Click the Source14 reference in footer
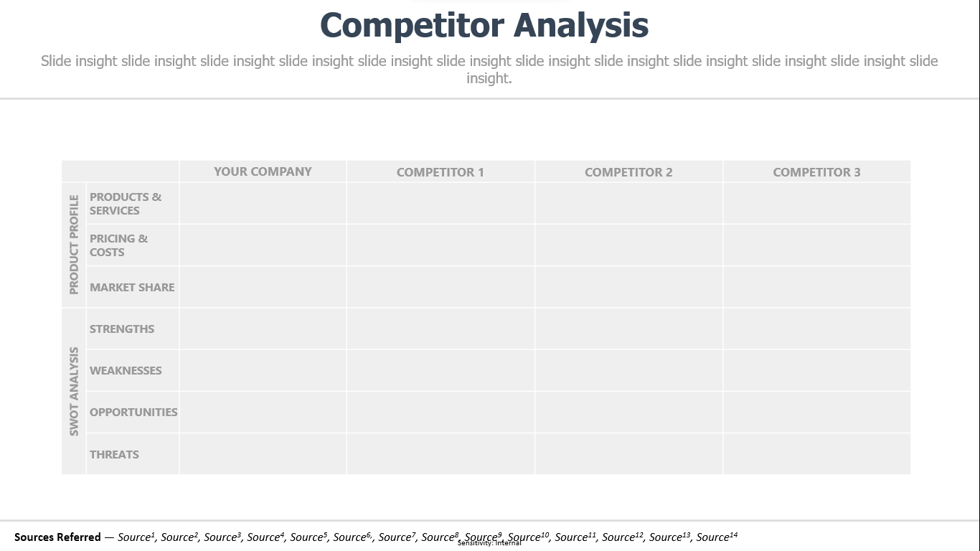Screen dimensions: 980x551 coord(717,537)
